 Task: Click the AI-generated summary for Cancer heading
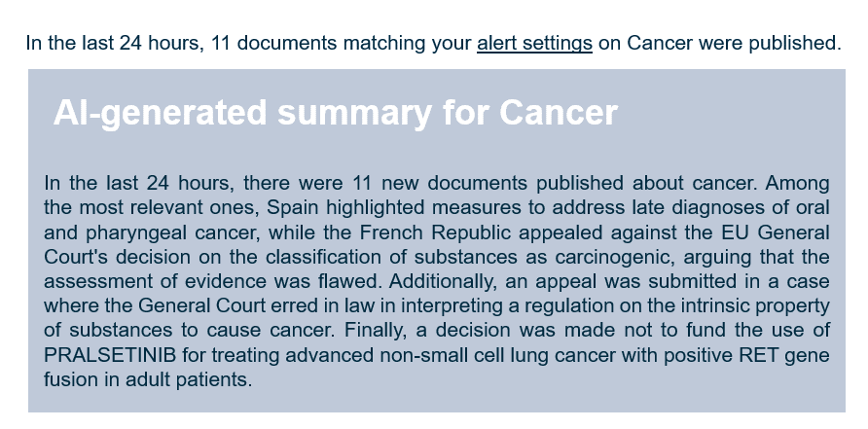tap(335, 113)
